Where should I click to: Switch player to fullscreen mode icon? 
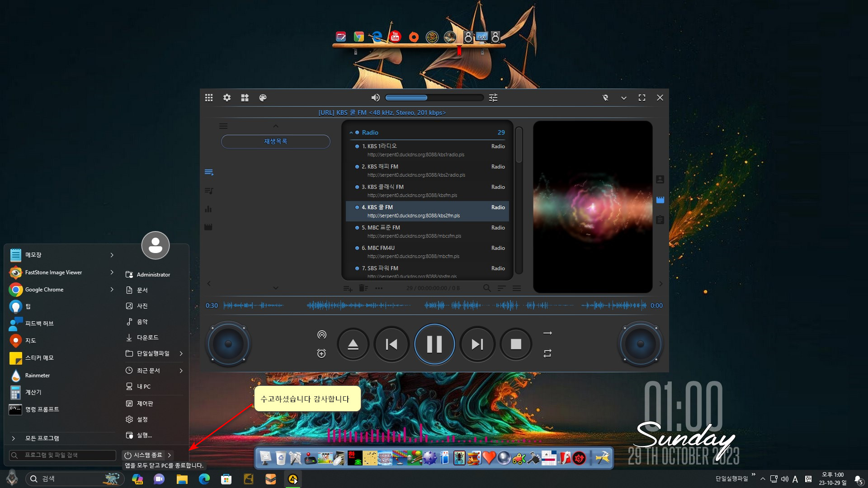642,98
